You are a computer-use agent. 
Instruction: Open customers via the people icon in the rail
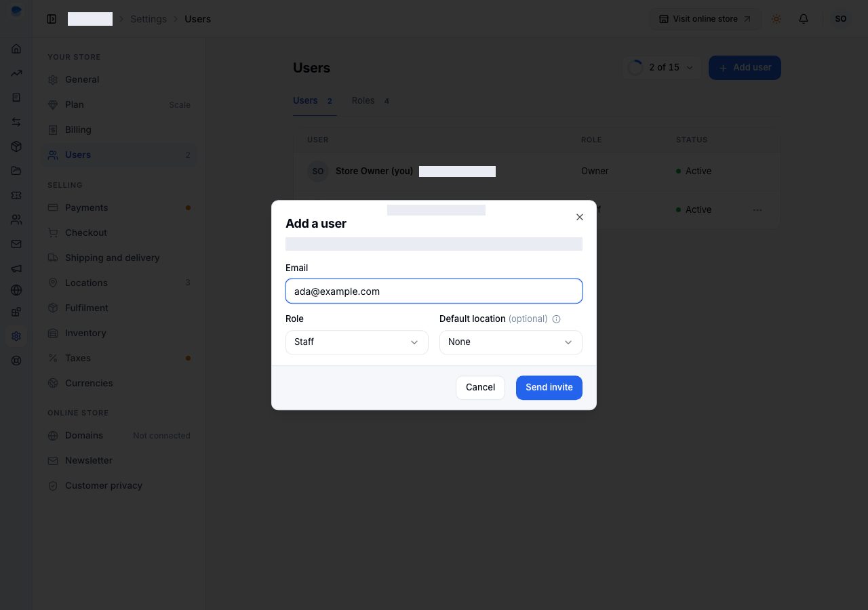pos(16,220)
